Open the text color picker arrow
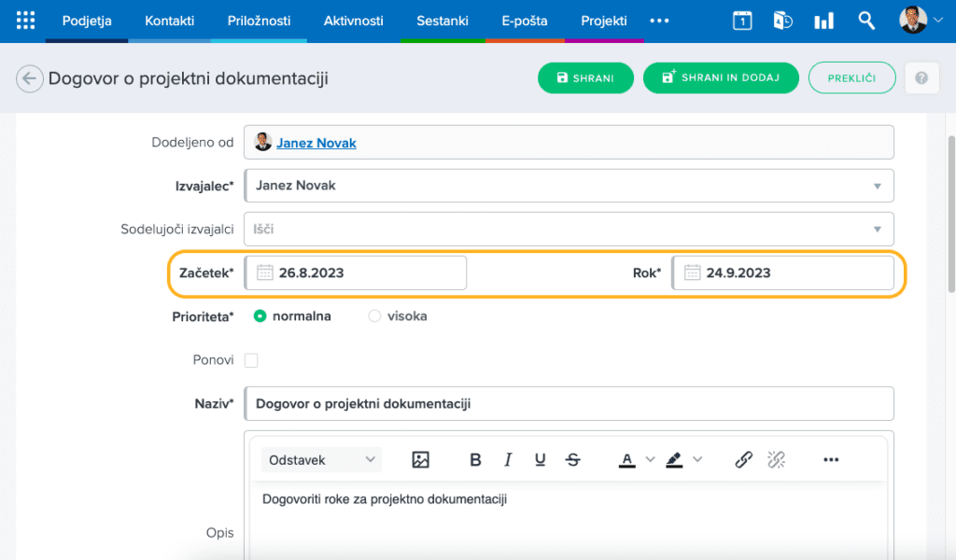The width and height of the screenshot is (956, 560). [651, 459]
